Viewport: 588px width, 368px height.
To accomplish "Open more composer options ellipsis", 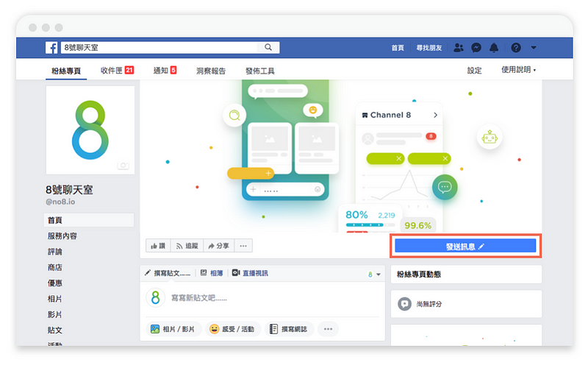I will (x=328, y=329).
